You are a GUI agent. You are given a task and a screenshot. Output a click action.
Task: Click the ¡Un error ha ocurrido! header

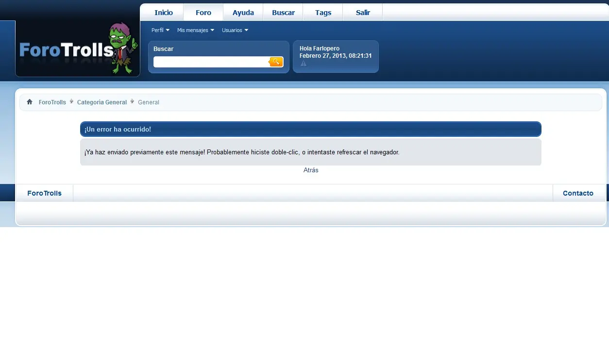point(311,129)
